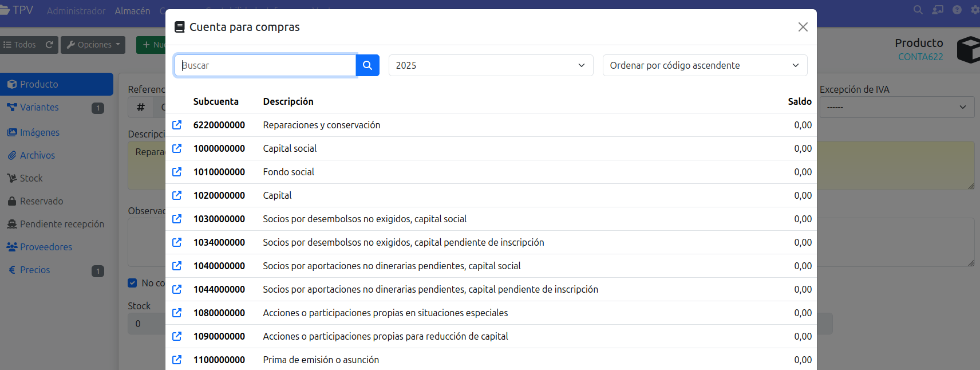Viewport: 980px width, 370px height.
Task: Expand the Opciones dropdown button
Action: 93,45
